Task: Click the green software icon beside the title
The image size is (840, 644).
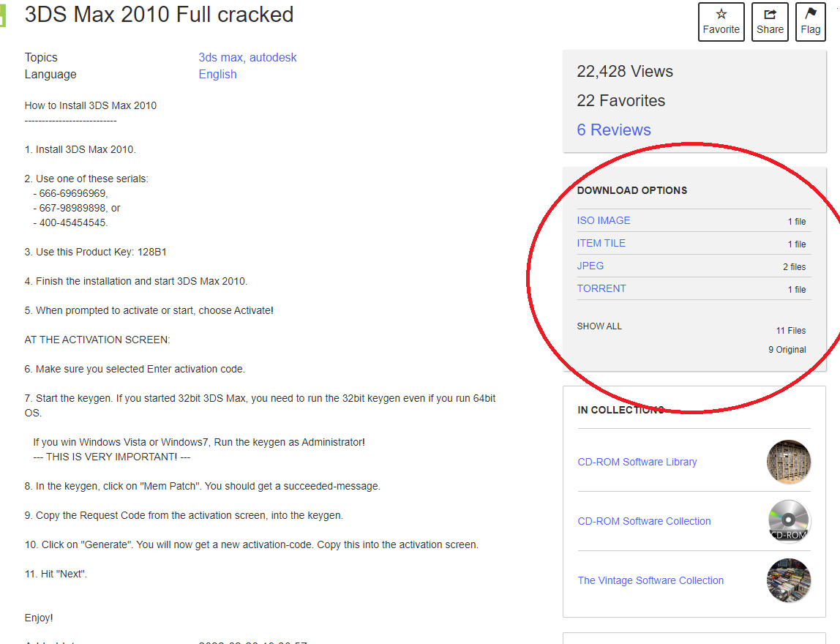Action: tap(3, 15)
